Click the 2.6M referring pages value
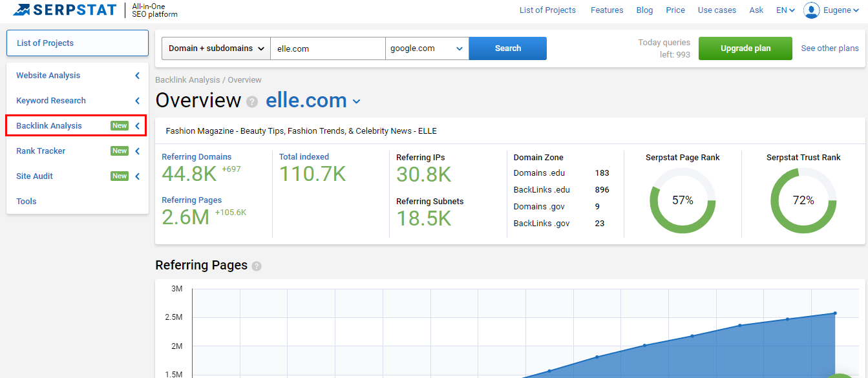 pyautogui.click(x=185, y=217)
